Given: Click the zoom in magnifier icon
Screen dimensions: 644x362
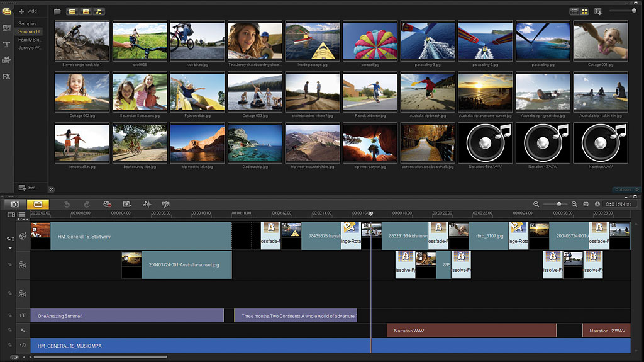Looking at the screenshot, I should (x=574, y=204).
